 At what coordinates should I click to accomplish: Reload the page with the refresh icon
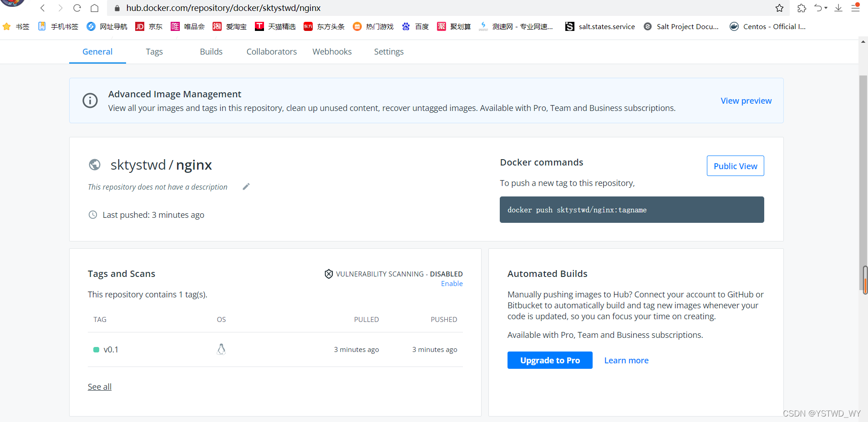pyautogui.click(x=77, y=8)
